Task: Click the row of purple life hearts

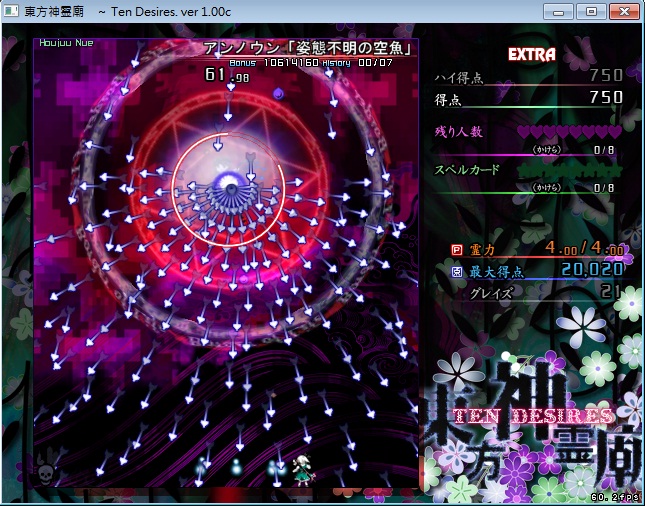Action: [x=570, y=132]
